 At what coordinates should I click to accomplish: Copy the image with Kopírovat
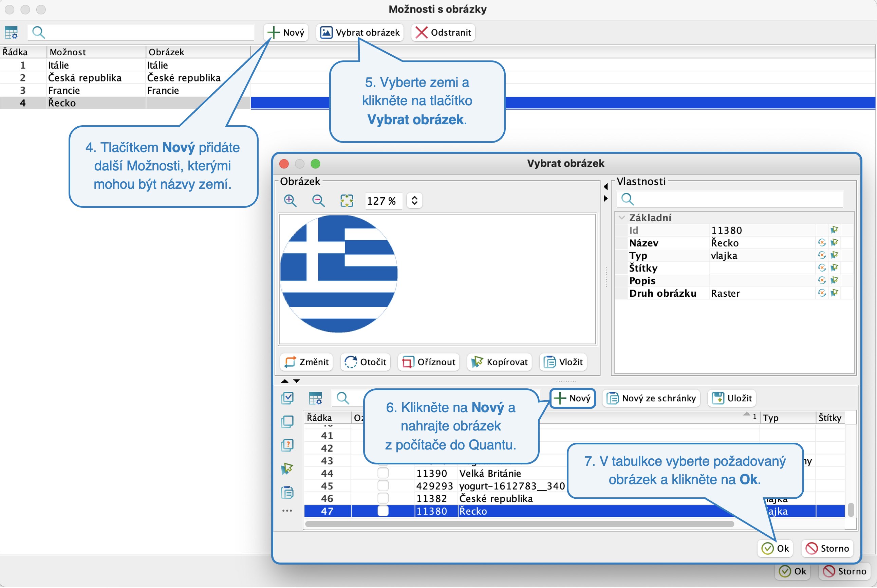pyautogui.click(x=499, y=362)
